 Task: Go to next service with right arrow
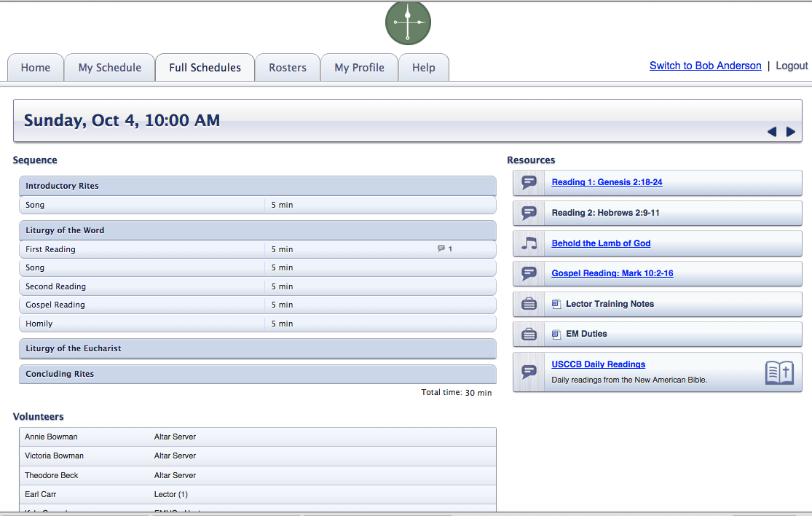coord(791,132)
